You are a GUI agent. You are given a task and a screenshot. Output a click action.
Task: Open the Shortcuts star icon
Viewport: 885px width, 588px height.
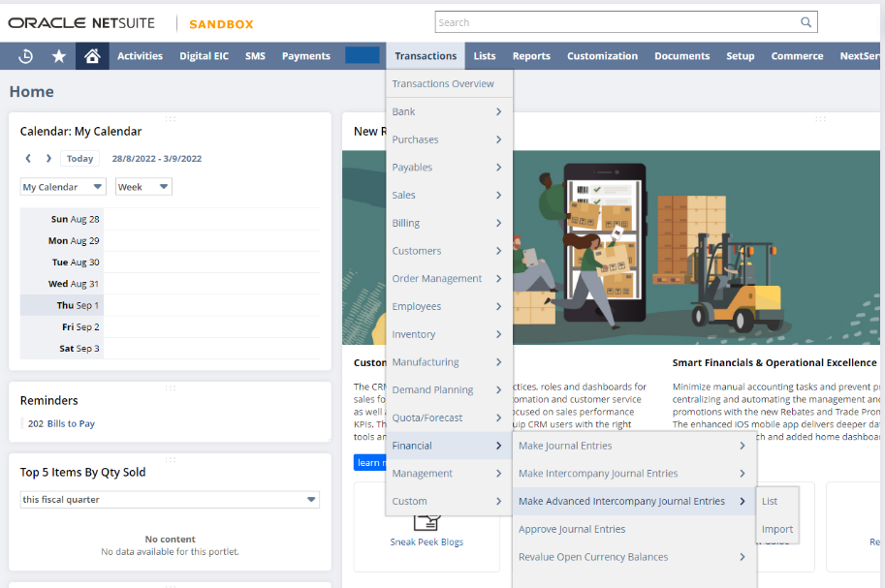(59, 56)
